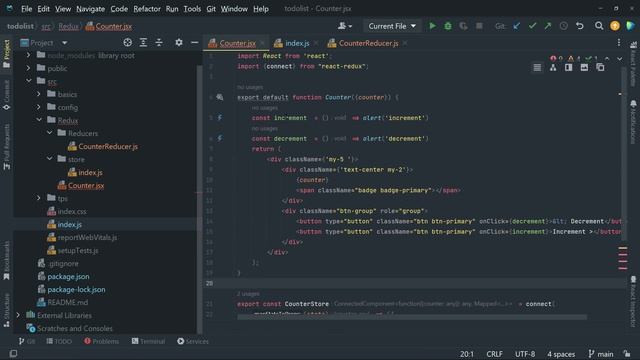This screenshot has width=640, height=360.
Task: Click the Counter.jsx breadcrumb in navigation bar
Action: point(113,26)
